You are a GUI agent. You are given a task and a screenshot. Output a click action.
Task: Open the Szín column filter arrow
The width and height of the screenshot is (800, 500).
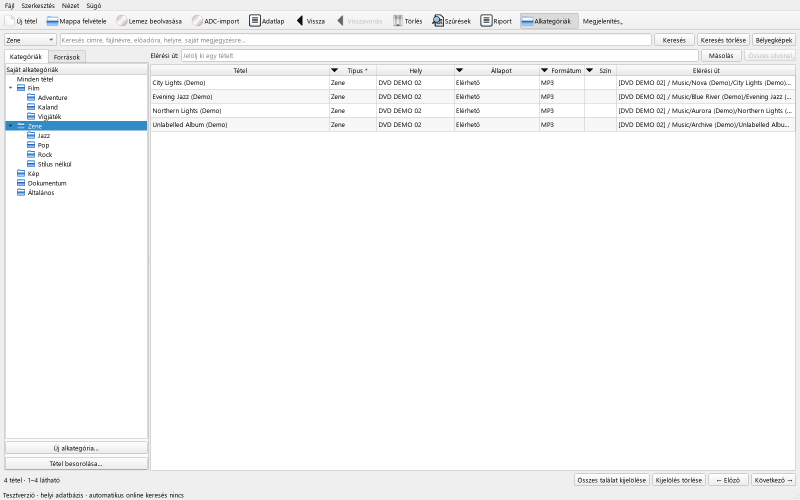590,70
